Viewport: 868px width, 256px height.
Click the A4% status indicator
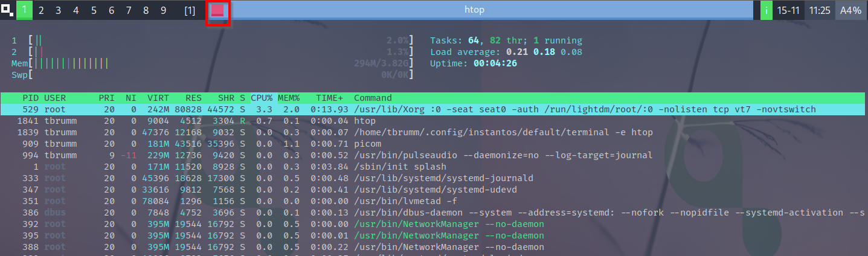pyautogui.click(x=850, y=10)
